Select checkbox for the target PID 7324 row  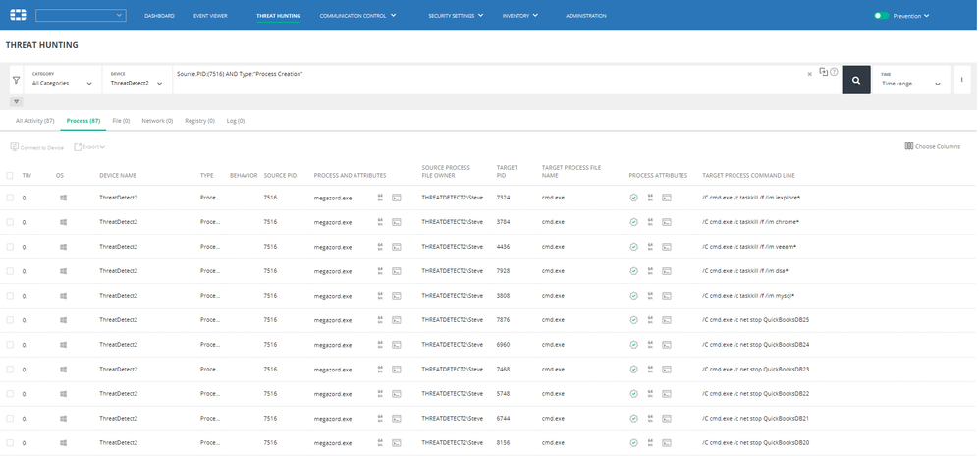10,197
